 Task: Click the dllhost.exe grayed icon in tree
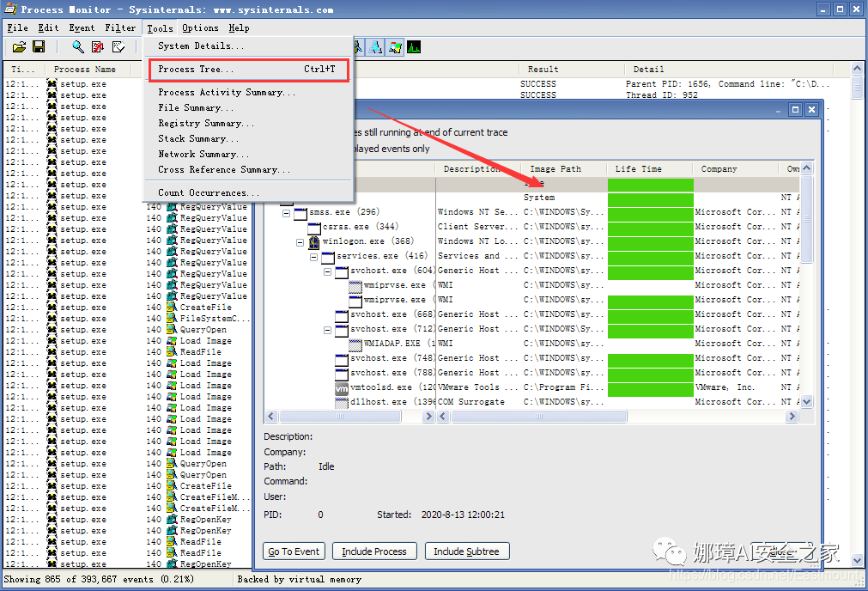coord(342,402)
